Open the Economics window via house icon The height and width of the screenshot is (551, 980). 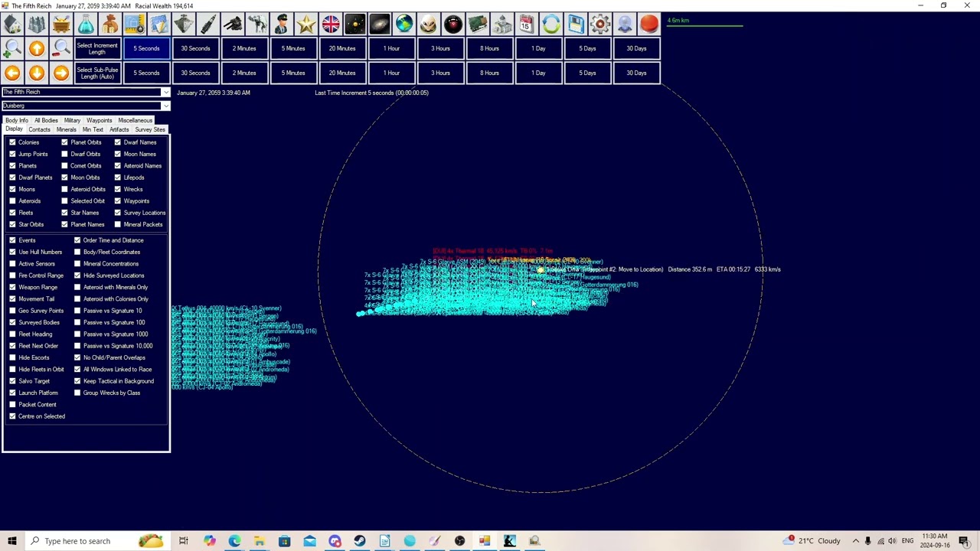pos(12,24)
